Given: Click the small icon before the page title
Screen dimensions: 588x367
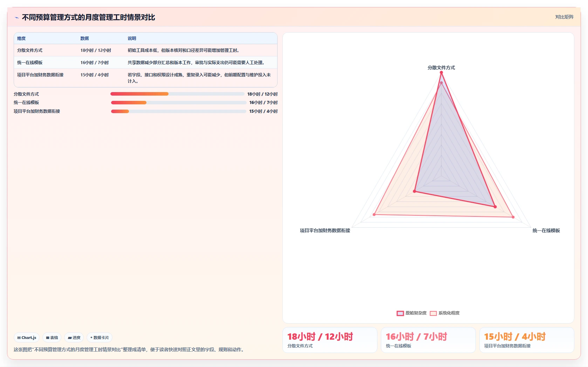Looking at the screenshot, I should (16, 18).
